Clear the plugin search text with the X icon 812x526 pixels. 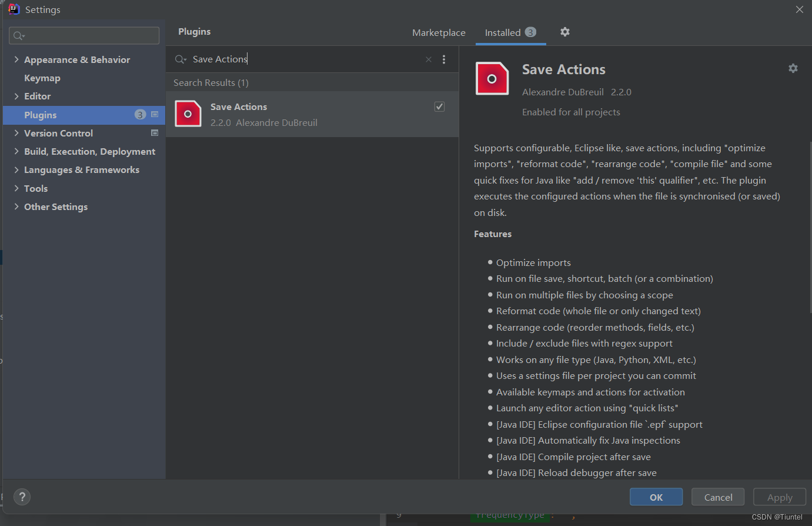[429, 59]
